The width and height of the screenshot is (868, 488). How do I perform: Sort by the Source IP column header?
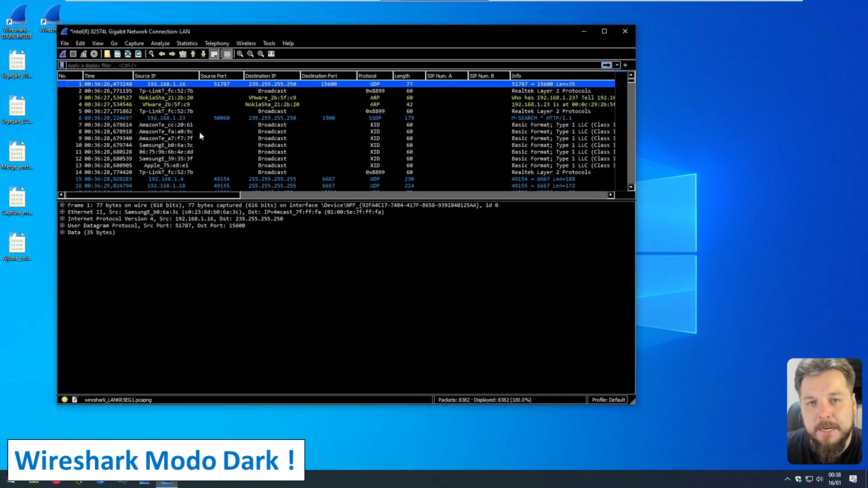(x=165, y=76)
